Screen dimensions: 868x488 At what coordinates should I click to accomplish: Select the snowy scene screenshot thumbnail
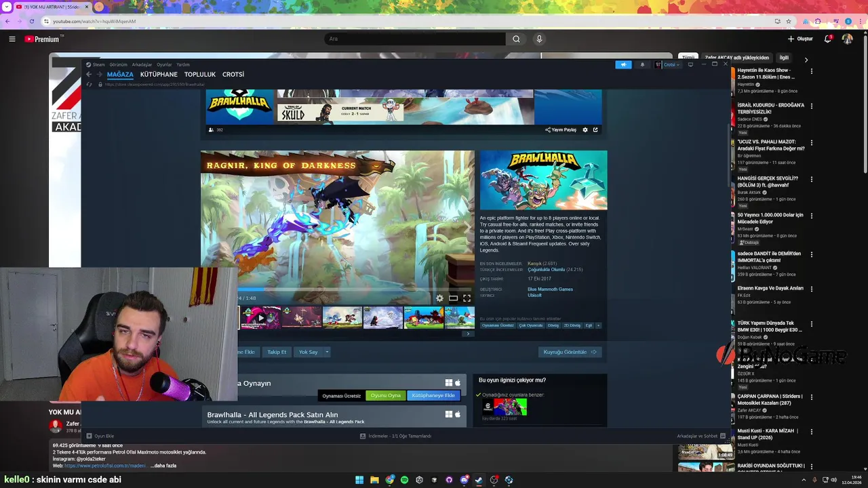383,317
